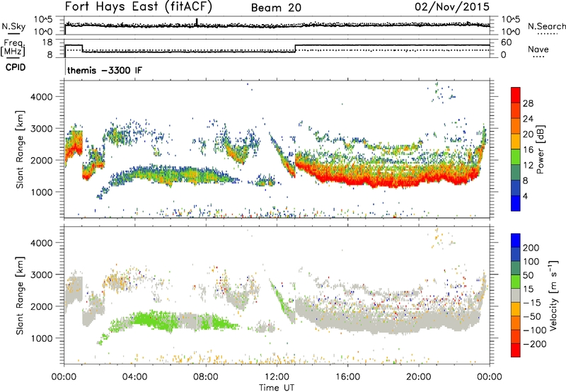Screen dimensions: 566x392
Task: Click the 'Freq. [MHz]' axis label
Action: click(13, 48)
